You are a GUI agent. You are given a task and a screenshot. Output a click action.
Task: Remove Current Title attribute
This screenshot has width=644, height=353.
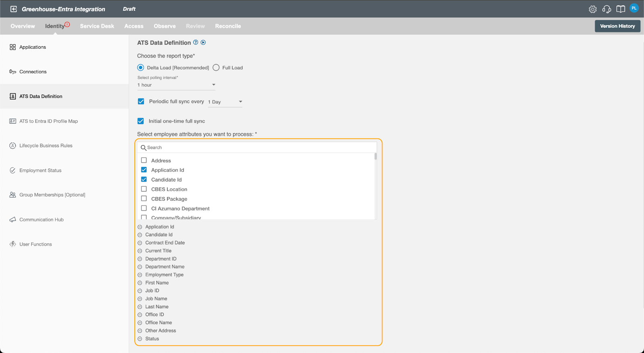point(140,251)
